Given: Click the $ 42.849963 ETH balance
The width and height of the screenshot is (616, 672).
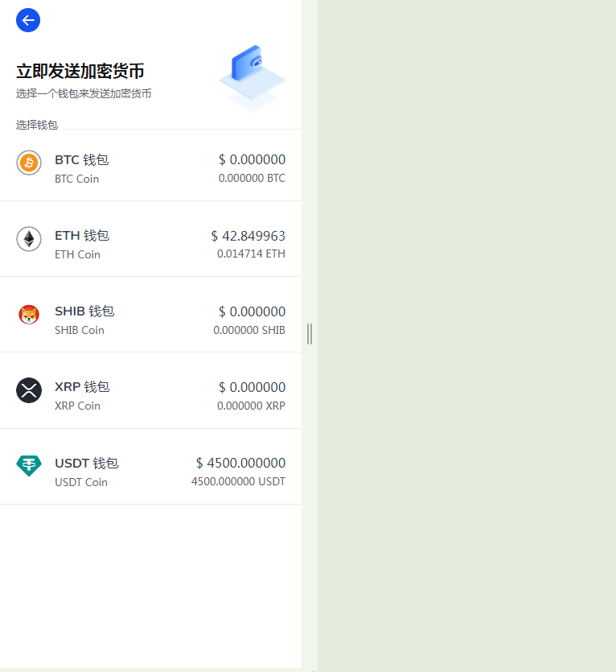Looking at the screenshot, I should pyautogui.click(x=248, y=236).
